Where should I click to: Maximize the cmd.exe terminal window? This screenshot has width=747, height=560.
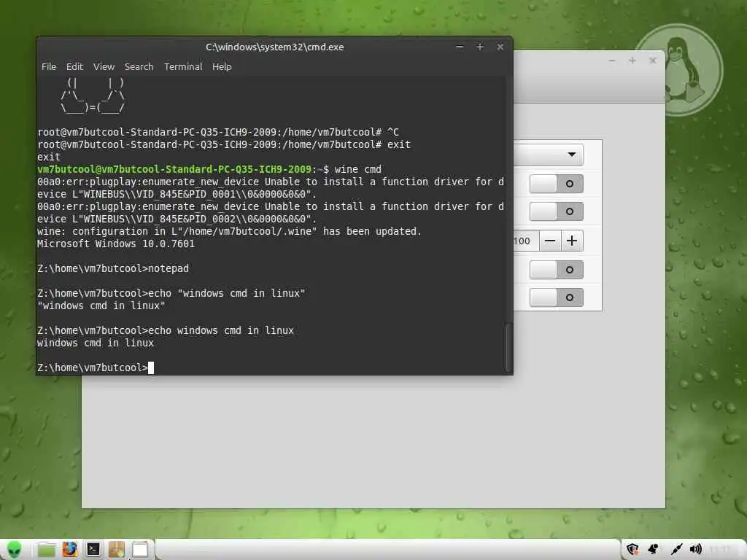pos(480,47)
